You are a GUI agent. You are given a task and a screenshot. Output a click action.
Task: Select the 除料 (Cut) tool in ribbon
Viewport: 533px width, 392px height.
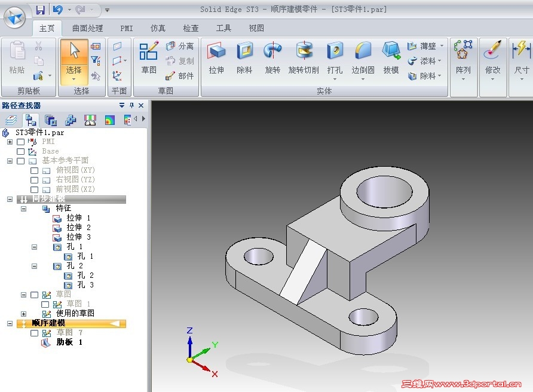point(244,58)
